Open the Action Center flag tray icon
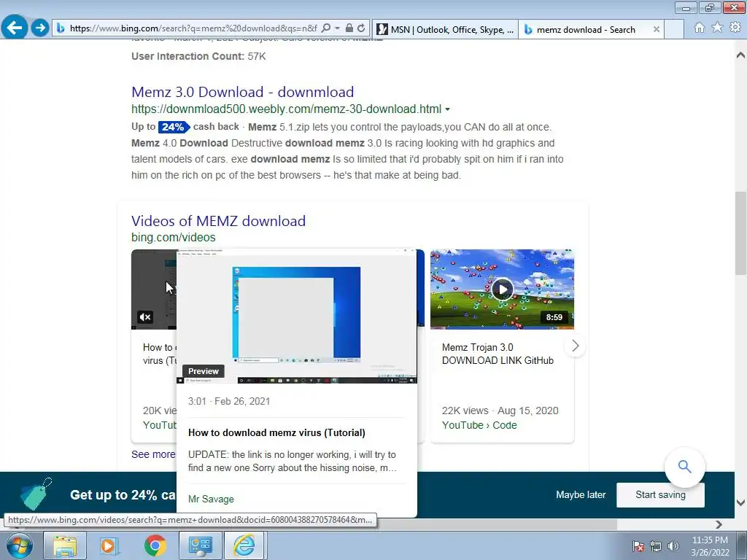Screen dimensions: 747x560 point(638,546)
